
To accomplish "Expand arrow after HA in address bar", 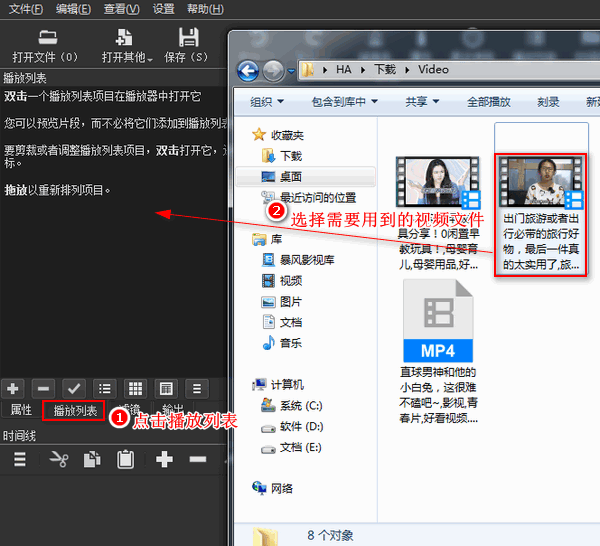I will click(362, 70).
